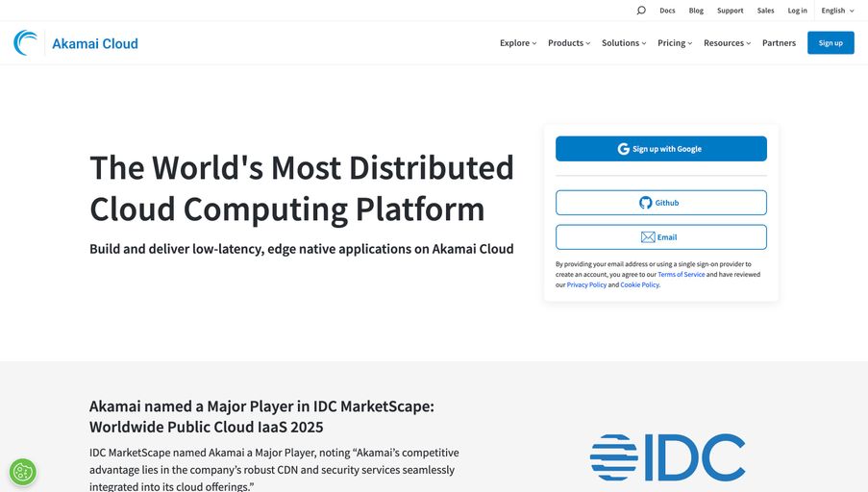The width and height of the screenshot is (868, 492).
Task: Click the Akamai wave logo icon
Action: [26, 43]
